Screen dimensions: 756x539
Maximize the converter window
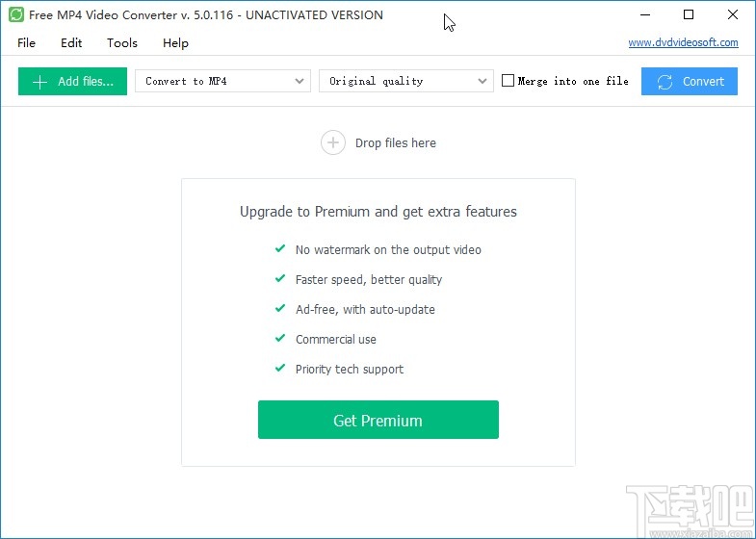689,15
